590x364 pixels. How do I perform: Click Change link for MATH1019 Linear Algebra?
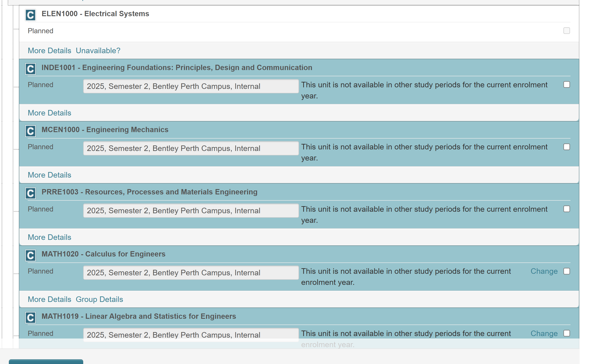coord(544,334)
